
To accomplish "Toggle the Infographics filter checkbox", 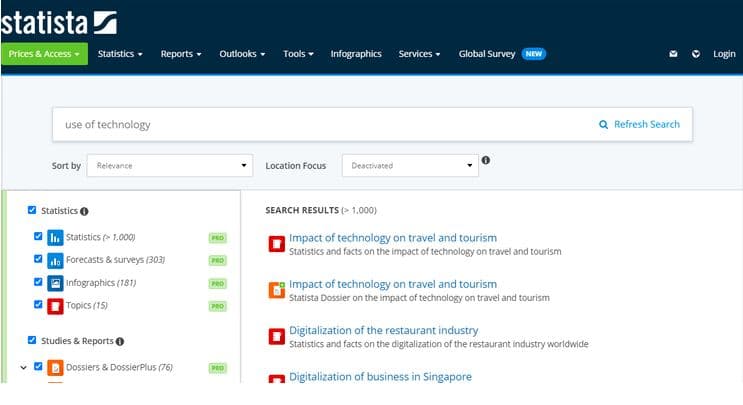I will tap(38, 283).
